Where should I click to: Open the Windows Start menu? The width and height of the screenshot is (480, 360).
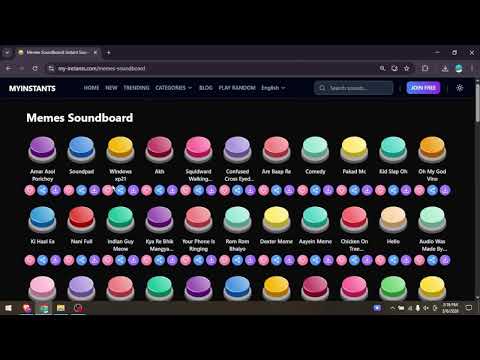(x=8, y=308)
